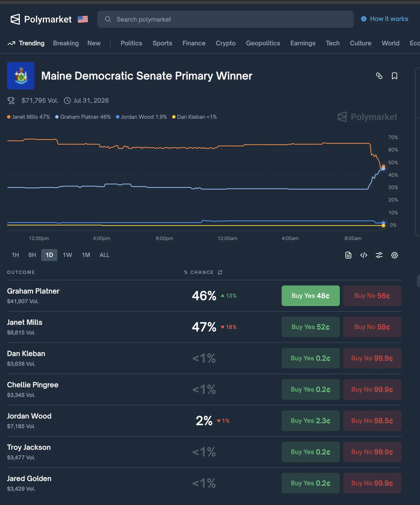The width and height of the screenshot is (420, 505).
Task: Click the Polymarket logo
Action: click(41, 19)
